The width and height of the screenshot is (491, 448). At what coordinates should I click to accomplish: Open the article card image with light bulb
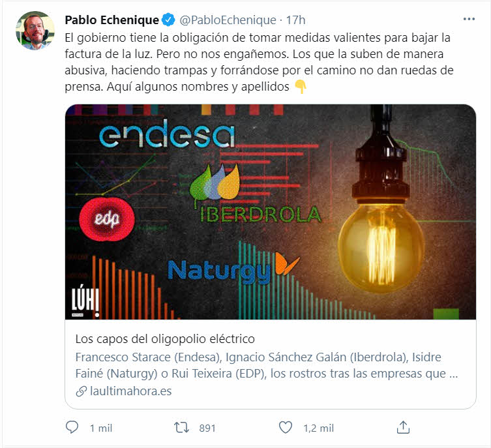[271, 212]
